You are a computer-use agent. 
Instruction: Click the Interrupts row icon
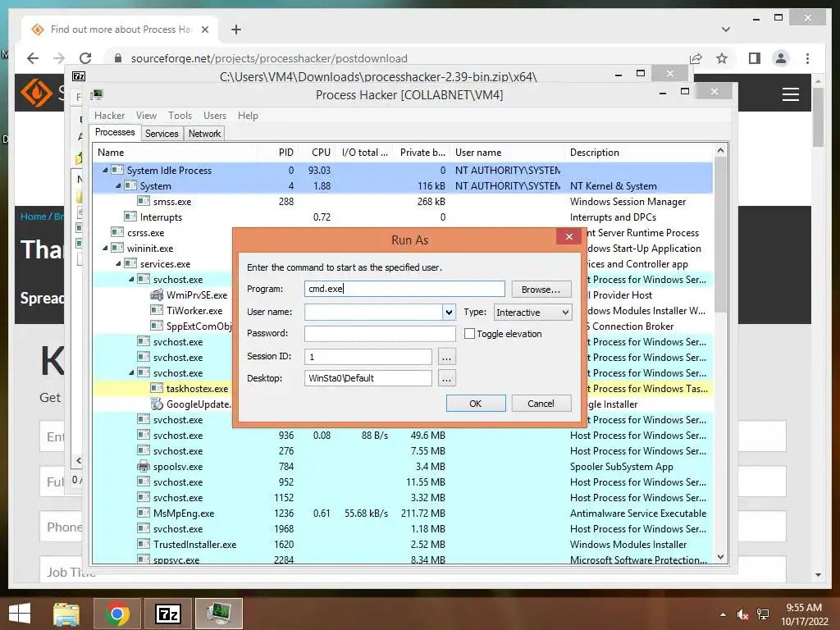tap(130, 217)
